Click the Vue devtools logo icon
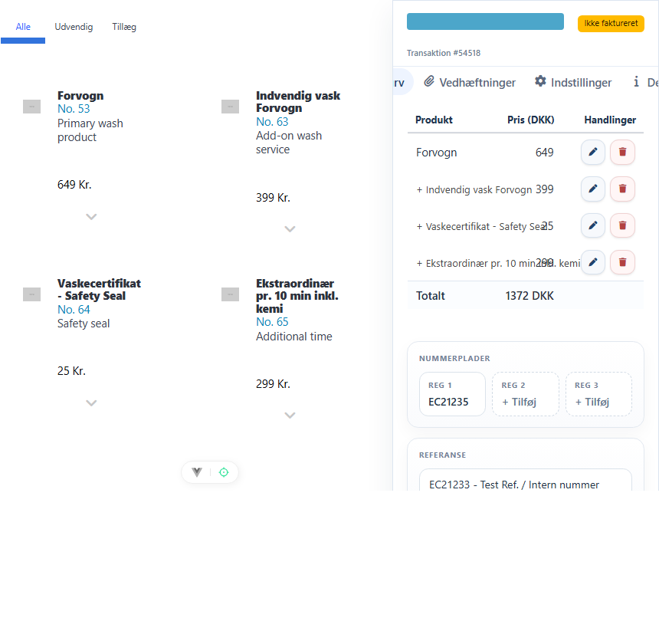 (x=197, y=472)
